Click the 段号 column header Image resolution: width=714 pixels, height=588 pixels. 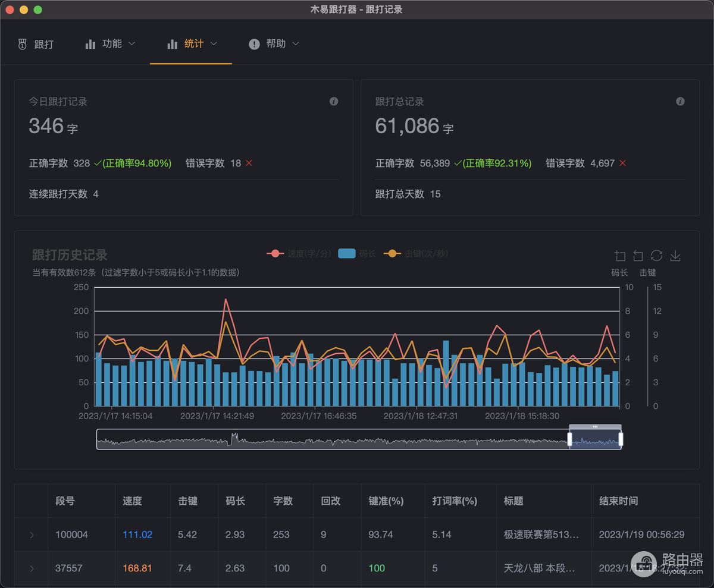pos(65,501)
